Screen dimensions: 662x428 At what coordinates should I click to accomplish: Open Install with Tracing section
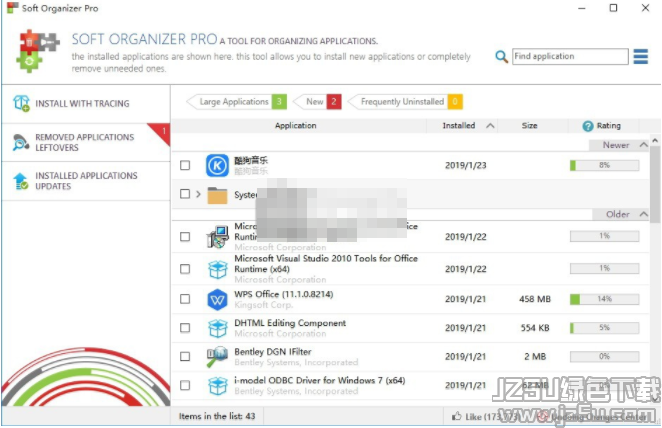pos(86,104)
